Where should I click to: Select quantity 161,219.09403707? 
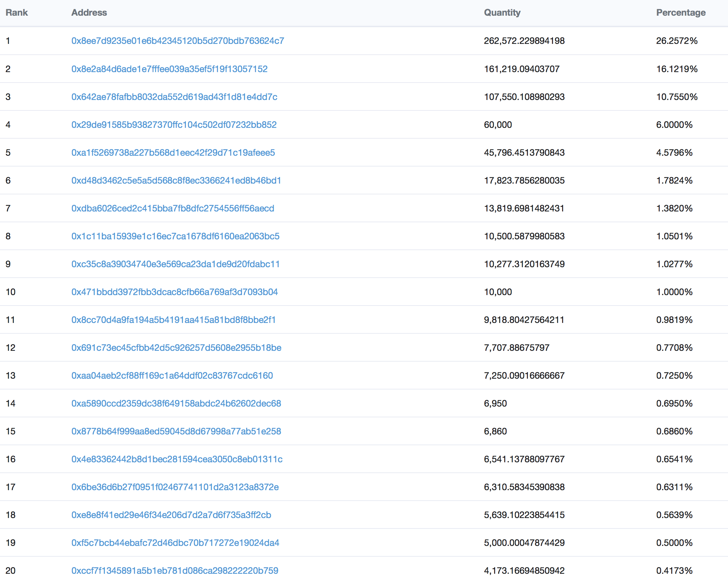click(x=522, y=69)
